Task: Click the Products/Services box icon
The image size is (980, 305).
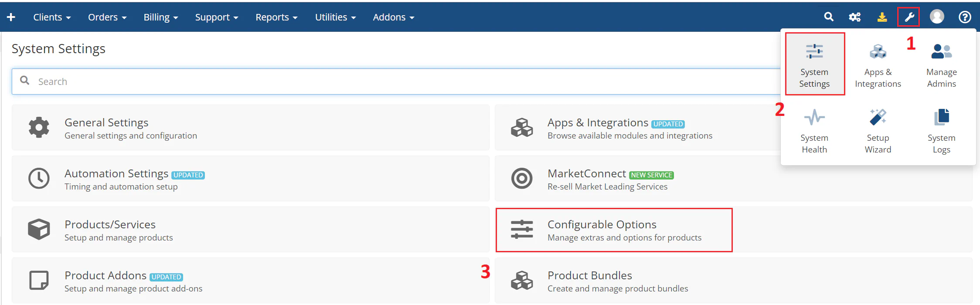Action: (39, 229)
